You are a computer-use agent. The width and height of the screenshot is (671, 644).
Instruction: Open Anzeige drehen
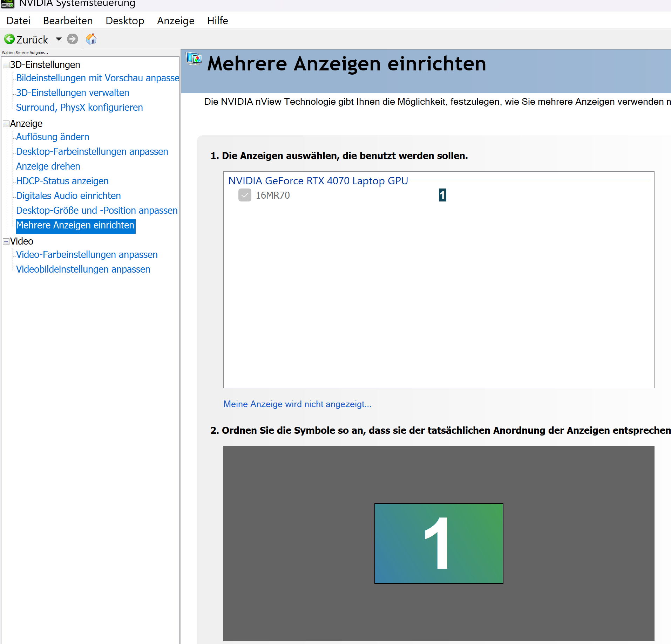(x=48, y=166)
